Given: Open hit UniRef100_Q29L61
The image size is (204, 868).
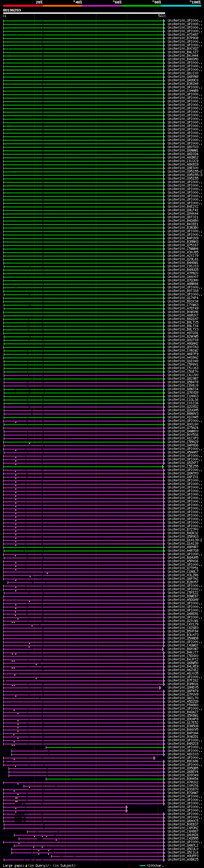Looking at the screenshot, I should pyautogui.click(x=183, y=259).
